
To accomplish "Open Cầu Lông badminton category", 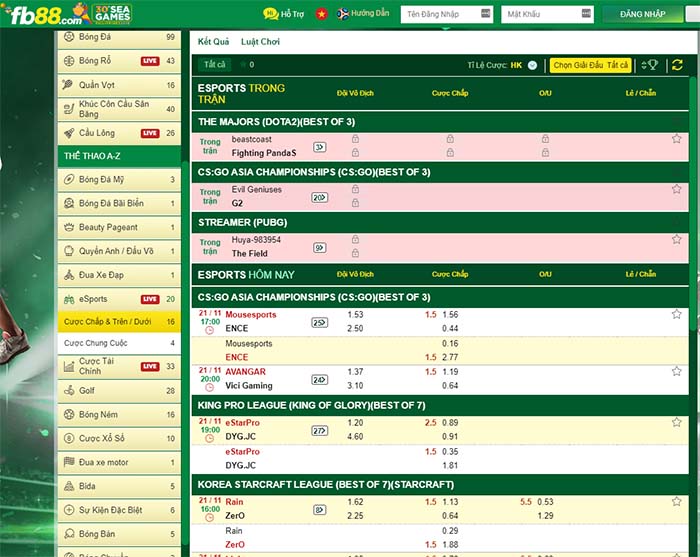I will 119,133.
